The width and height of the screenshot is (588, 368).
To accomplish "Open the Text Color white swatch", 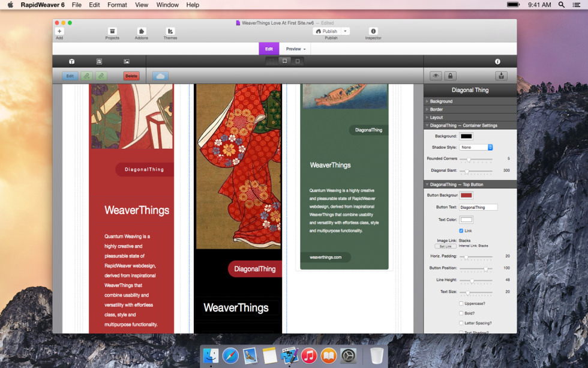I will pyautogui.click(x=466, y=220).
